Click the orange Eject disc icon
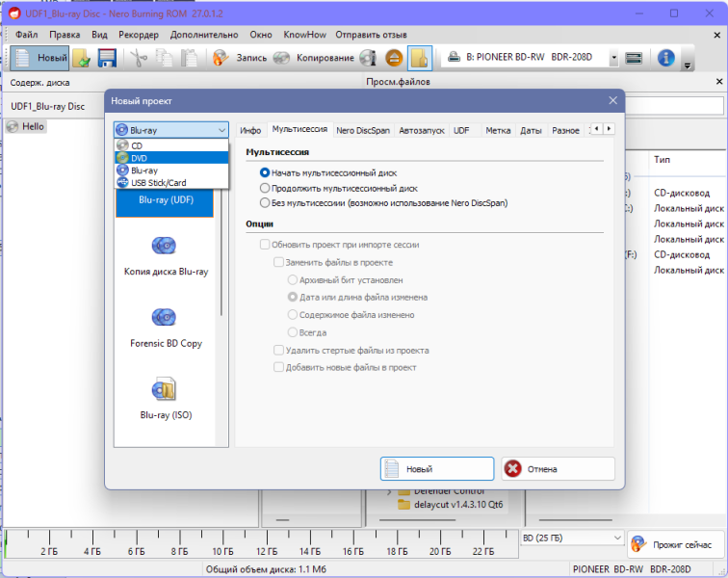The height and width of the screenshot is (578, 728). 394,58
